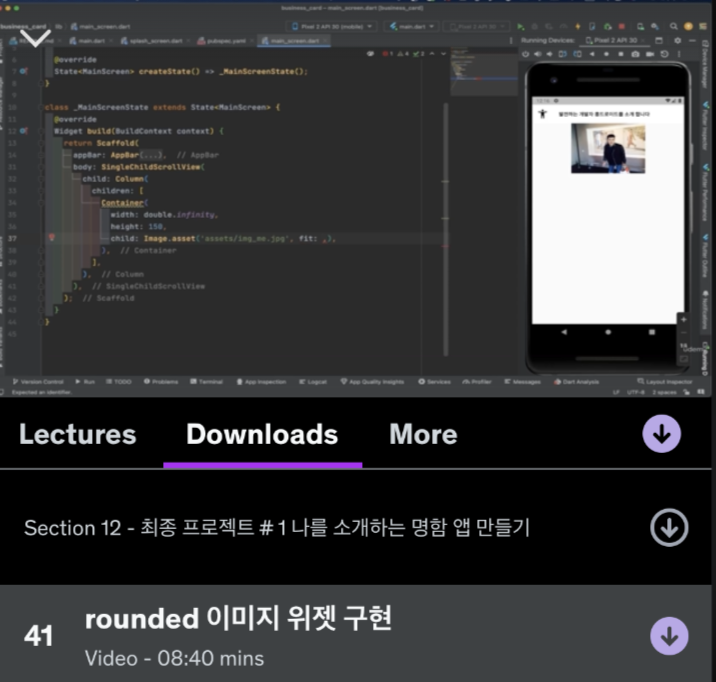The height and width of the screenshot is (682, 716).
Task: Collapse the video player with the top-left chevron
Action: [x=35, y=38]
